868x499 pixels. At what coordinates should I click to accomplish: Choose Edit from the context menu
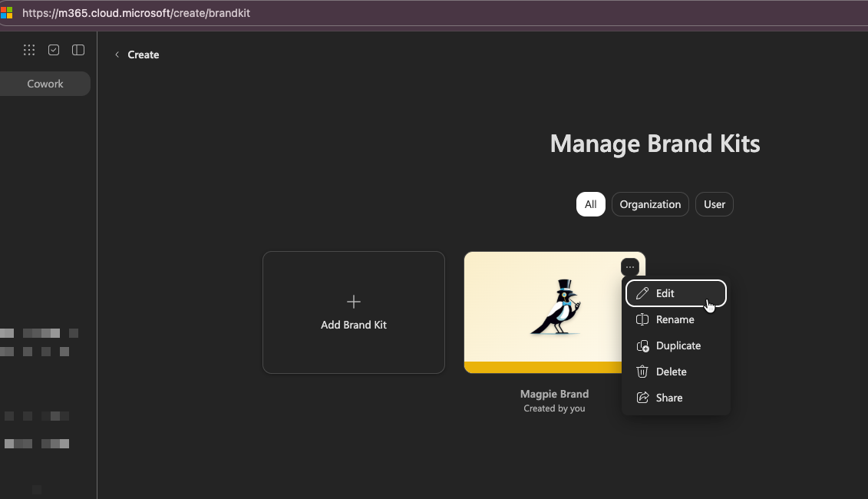[x=676, y=293]
